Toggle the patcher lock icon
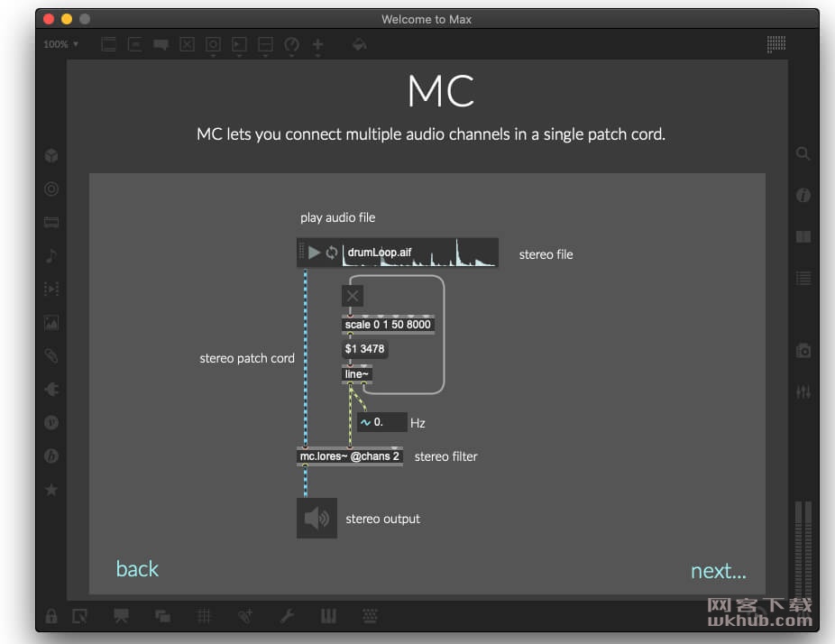 [51, 616]
